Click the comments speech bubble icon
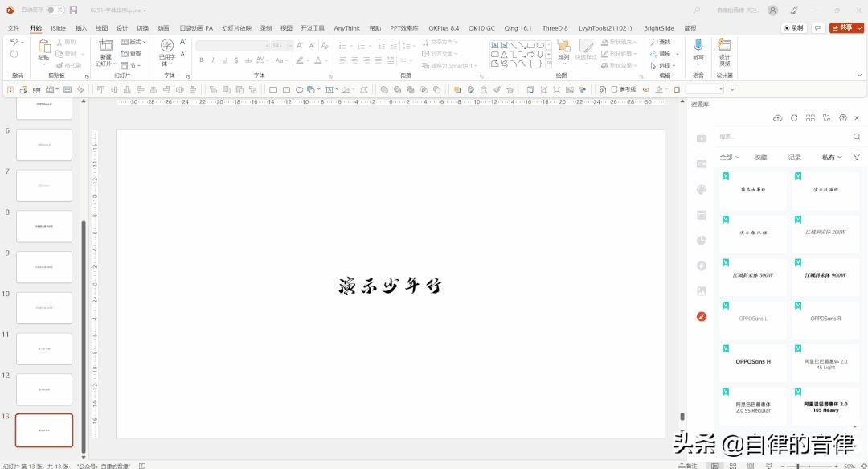868x469 pixels. [817, 27]
